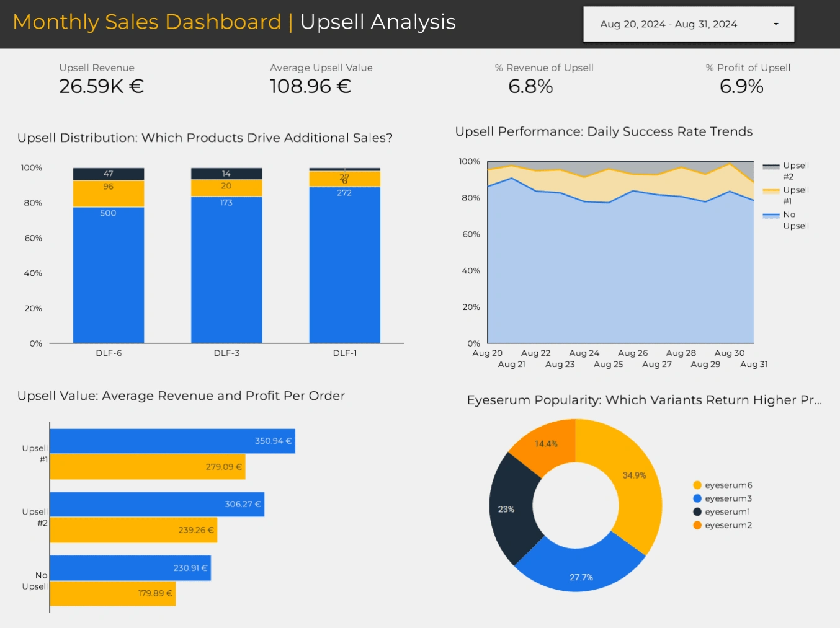
Task: Click the eyeserum6 legend dot
Action: (x=697, y=485)
